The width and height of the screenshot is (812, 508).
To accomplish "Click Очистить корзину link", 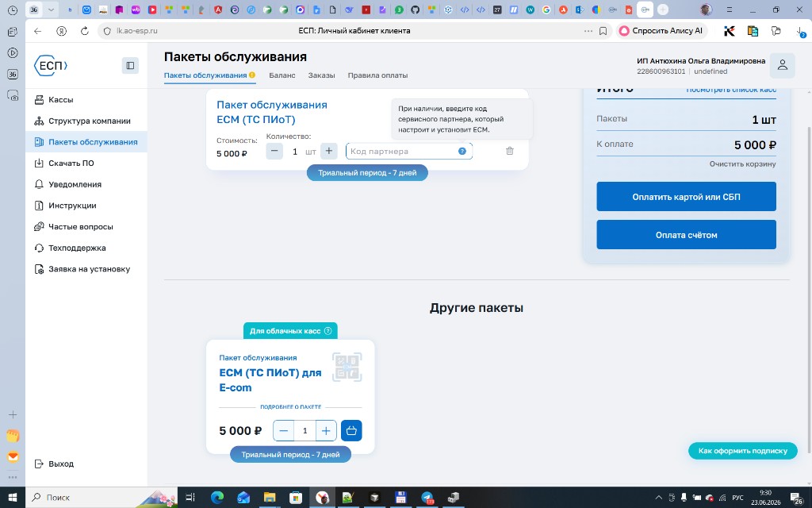I will (742, 164).
